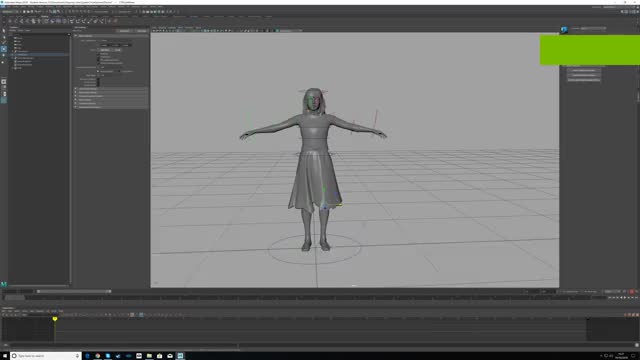This screenshot has height=360, width=640.
Task: Open the viewport panel Shading menu
Action: pyautogui.click(x=162, y=28)
